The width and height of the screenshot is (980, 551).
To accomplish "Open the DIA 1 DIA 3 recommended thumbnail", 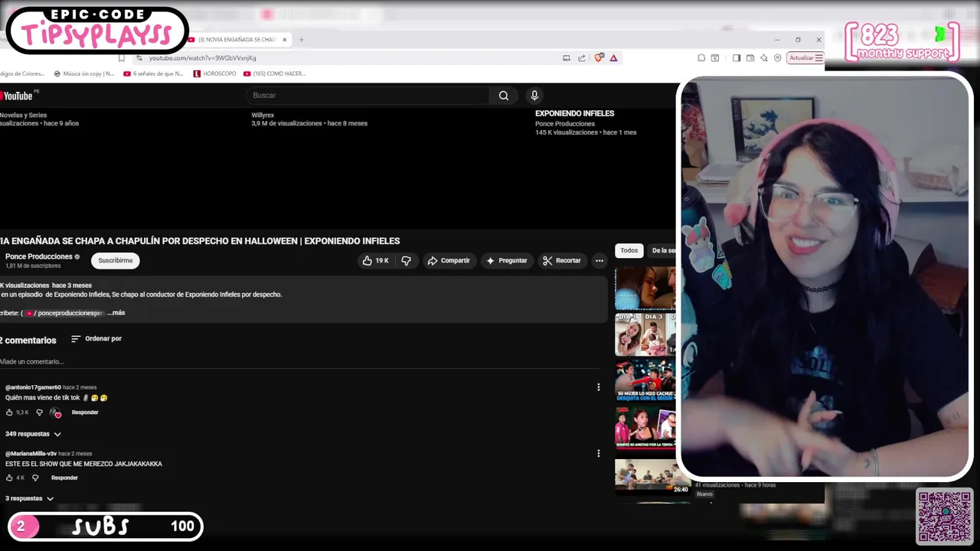I will [645, 334].
